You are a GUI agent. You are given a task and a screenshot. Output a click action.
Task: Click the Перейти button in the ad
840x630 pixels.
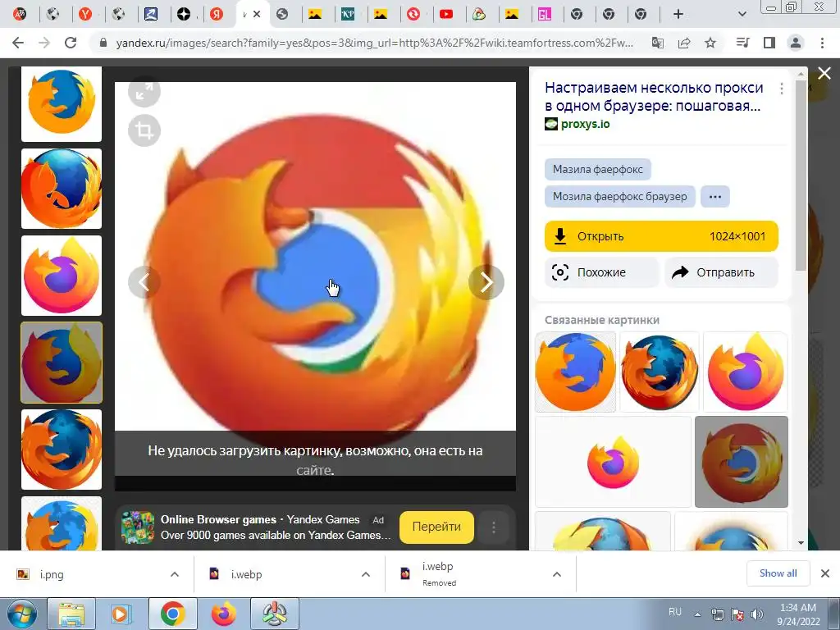click(436, 527)
